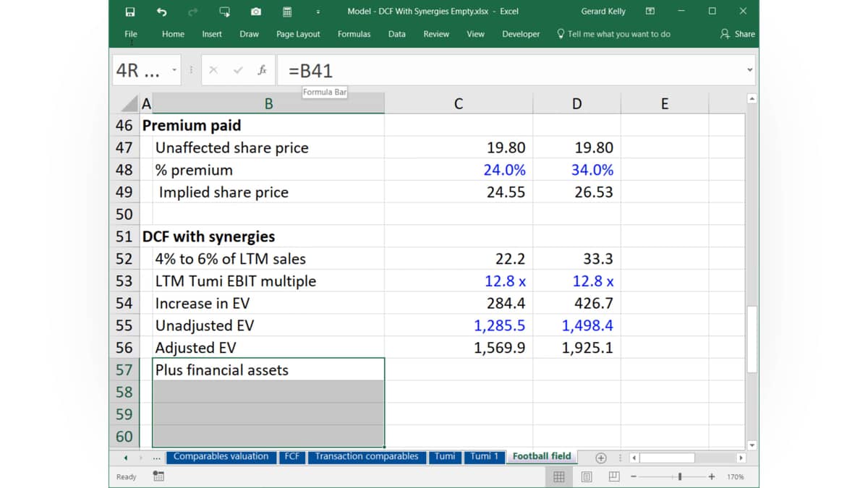This screenshot has width=868, height=488.
Task: Click the down arrow of the vertical scrollbar
Action: [752, 445]
